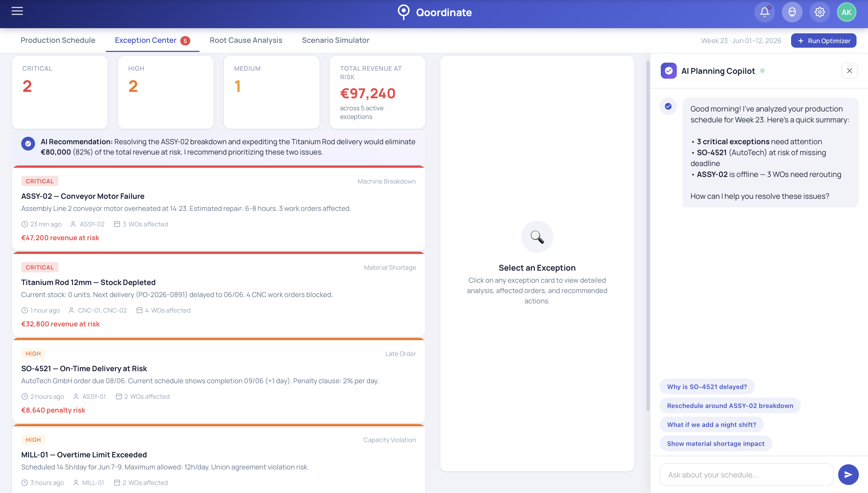Open the notifications bell
The height and width of the screenshot is (493, 868).
click(x=764, y=12)
